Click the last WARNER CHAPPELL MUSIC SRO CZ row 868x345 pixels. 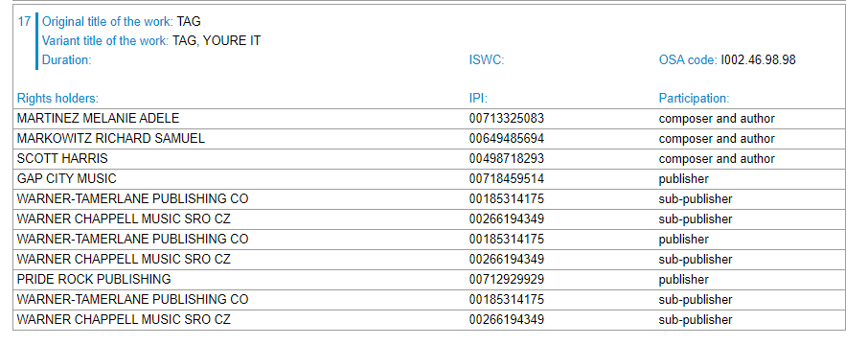point(429,319)
